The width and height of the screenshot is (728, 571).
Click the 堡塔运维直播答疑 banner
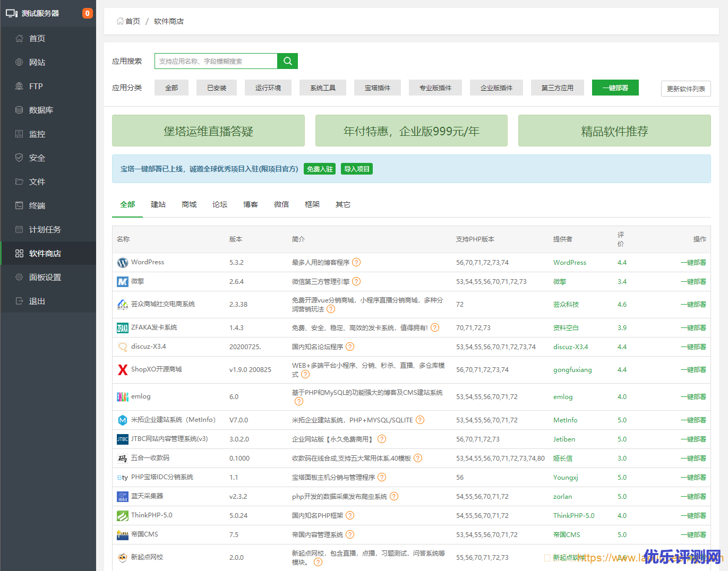[x=208, y=131]
